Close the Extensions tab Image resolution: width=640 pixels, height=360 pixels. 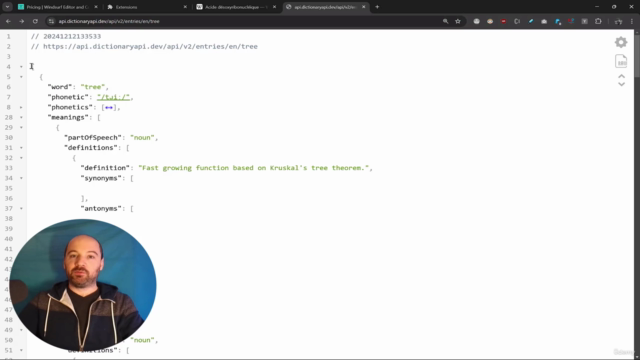[x=185, y=7]
